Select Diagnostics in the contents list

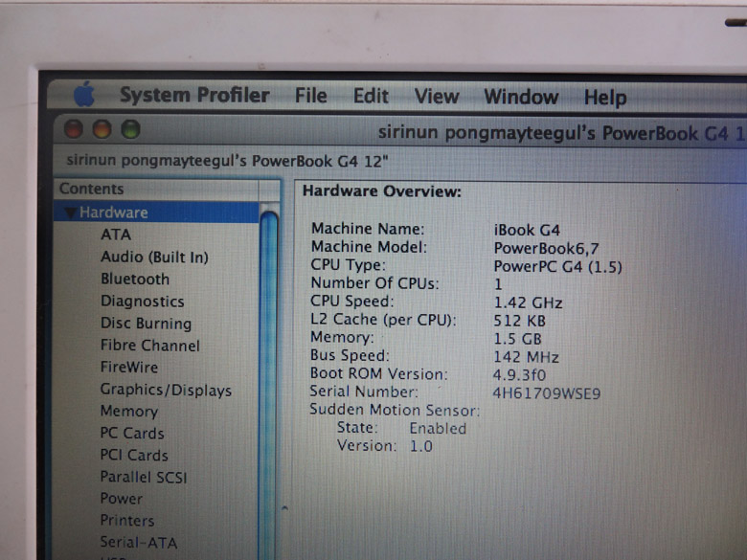point(143,302)
